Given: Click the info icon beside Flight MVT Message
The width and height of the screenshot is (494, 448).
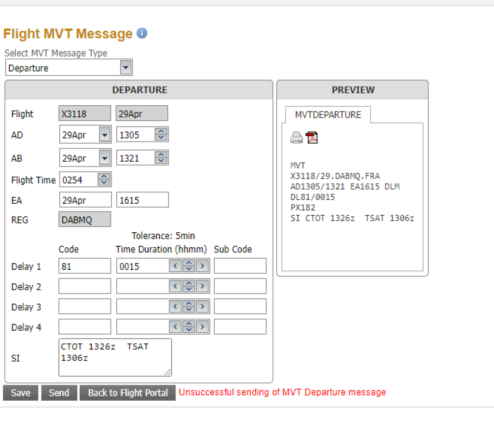Looking at the screenshot, I should 142,33.
